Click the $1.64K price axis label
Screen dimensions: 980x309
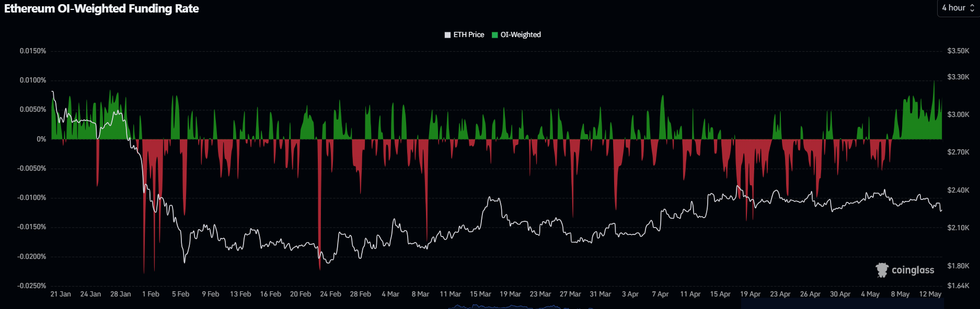point(958,286)
